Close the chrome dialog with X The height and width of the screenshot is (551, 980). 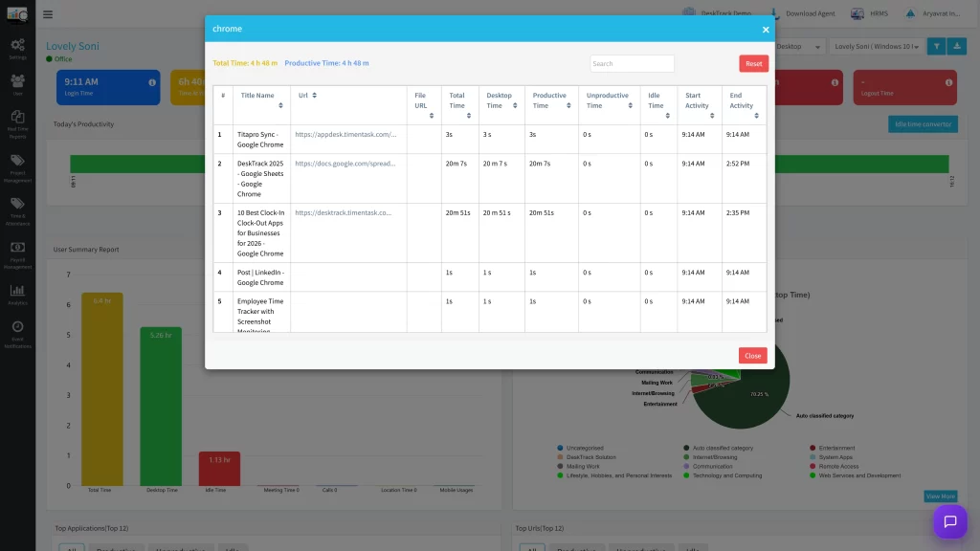tap(766, 30)
